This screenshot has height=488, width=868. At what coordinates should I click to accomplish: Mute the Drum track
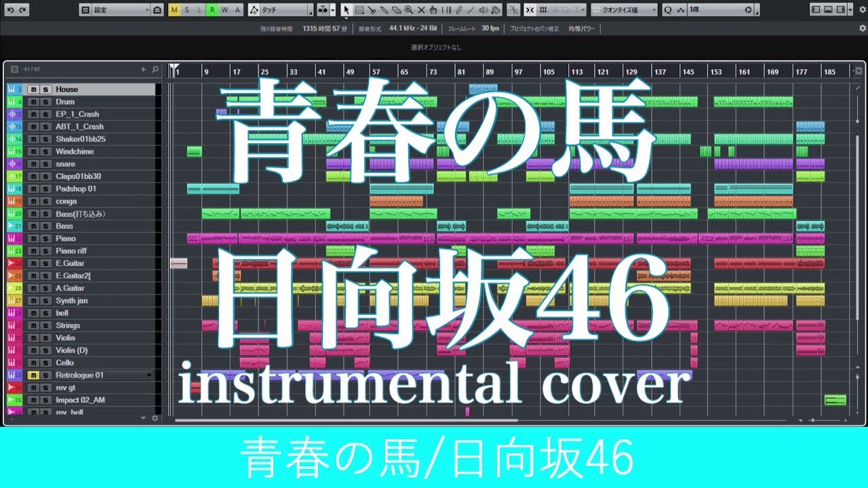click(x=33, y=102)
